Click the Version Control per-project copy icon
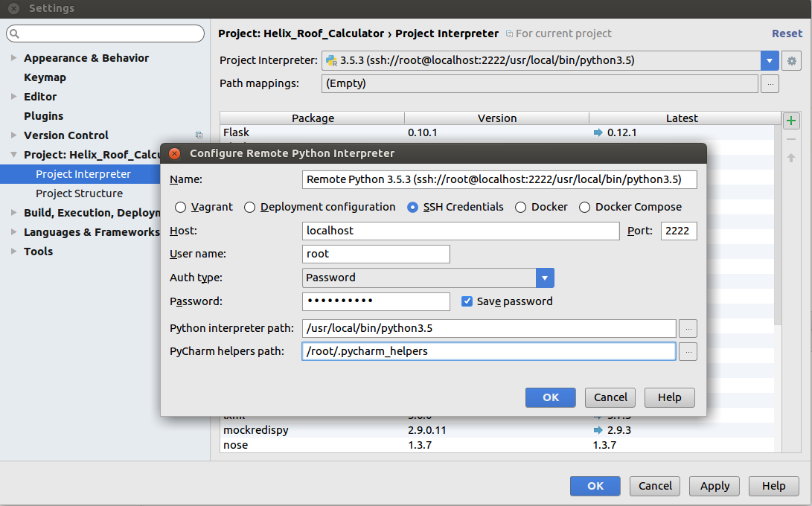 click(199, 135)
